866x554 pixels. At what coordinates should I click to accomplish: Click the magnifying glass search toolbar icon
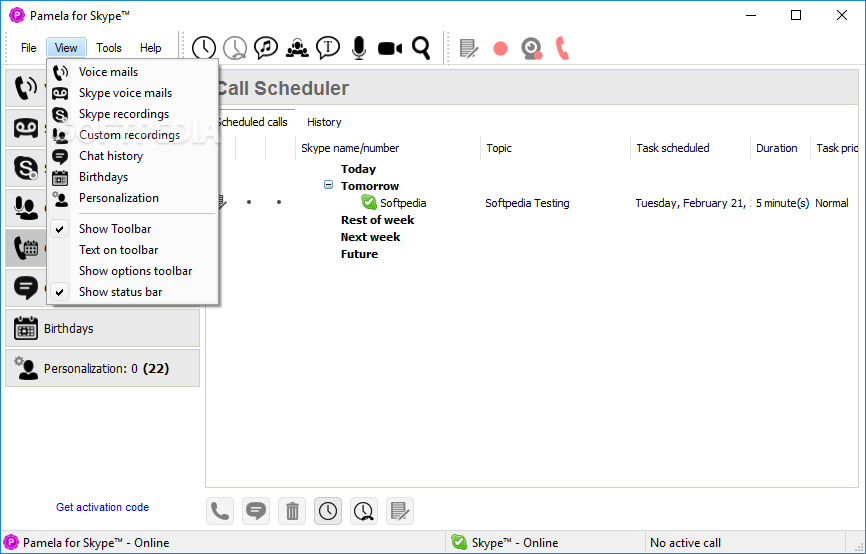click(421, 48)
